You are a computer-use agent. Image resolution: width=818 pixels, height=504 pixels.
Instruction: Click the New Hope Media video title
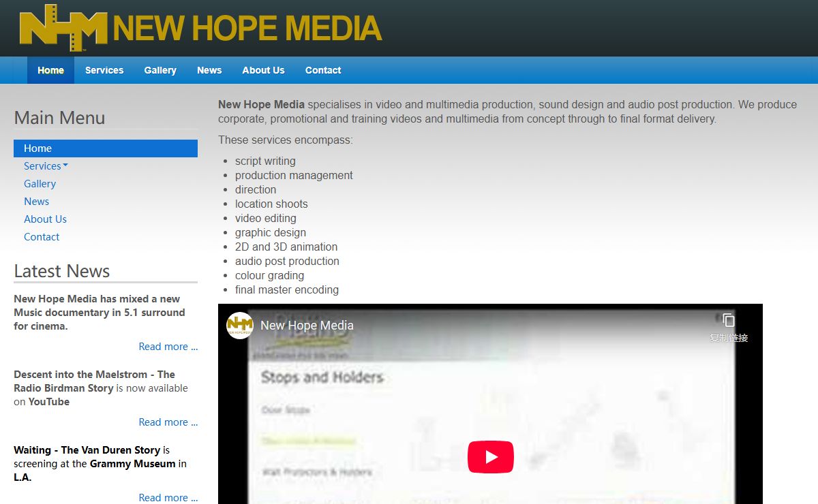pyautogui.click(x=307, y=326)
